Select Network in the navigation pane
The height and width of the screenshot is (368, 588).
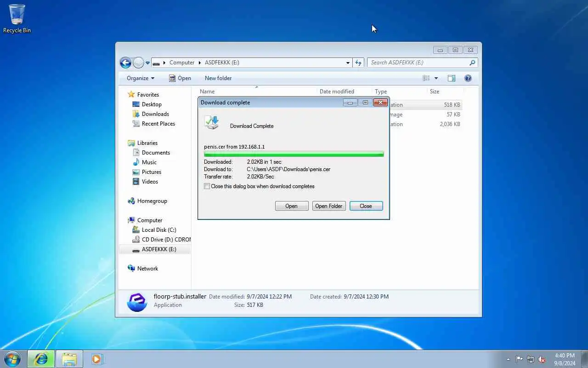click(x=143, y=269)
